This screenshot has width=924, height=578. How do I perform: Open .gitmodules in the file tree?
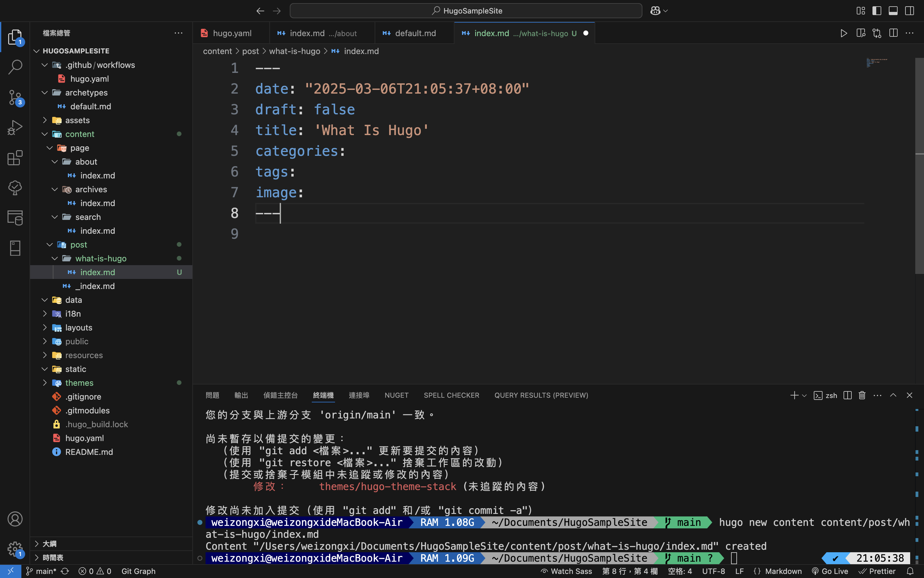tap(111, 410)
